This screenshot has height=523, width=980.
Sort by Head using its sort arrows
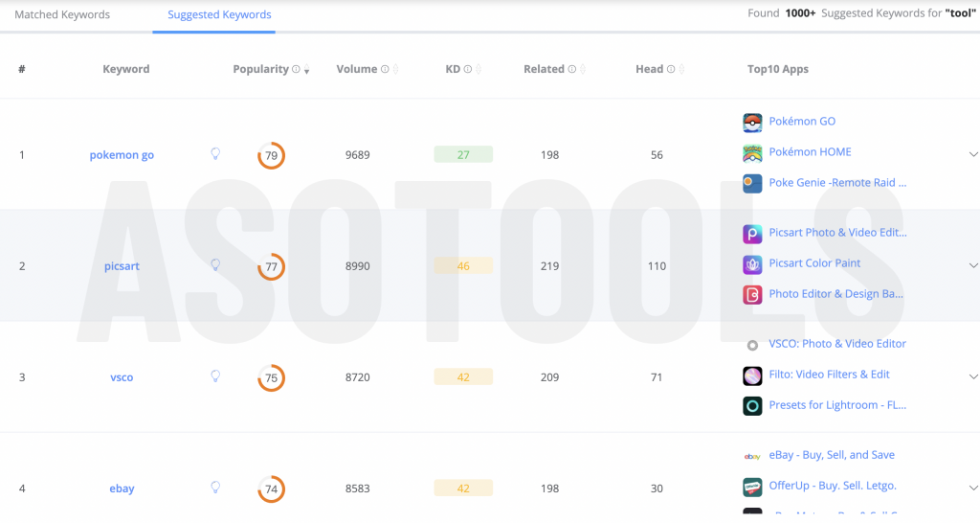click(x=681, y=69)
